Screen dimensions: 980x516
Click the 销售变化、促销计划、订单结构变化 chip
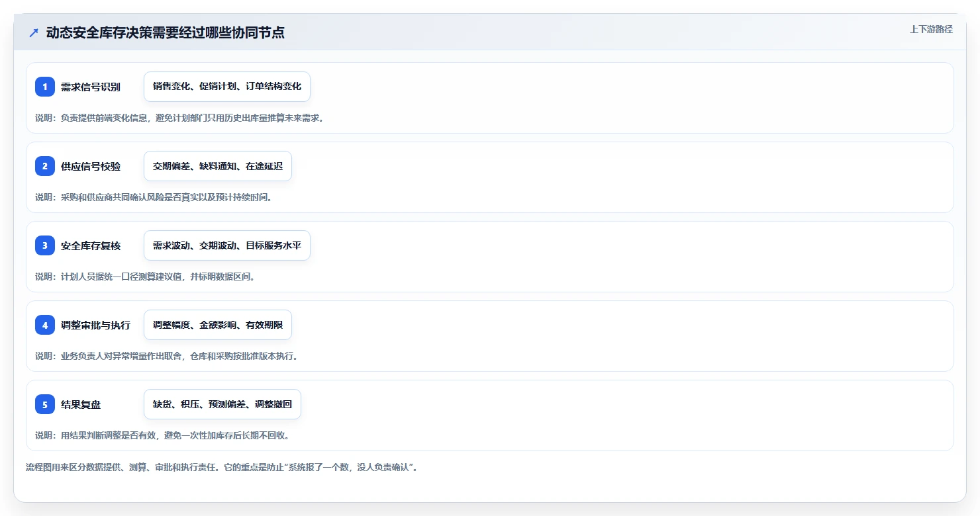click(227, 87)
